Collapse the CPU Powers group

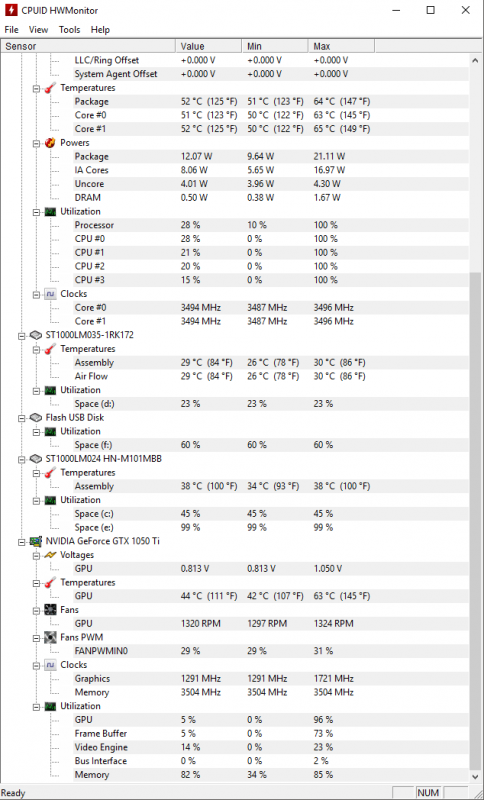[37, 143]
